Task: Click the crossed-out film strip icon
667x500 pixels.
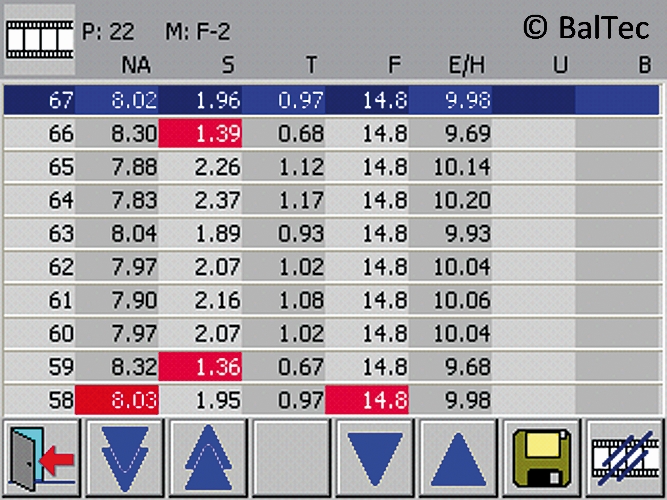Action: pos(625,459)
